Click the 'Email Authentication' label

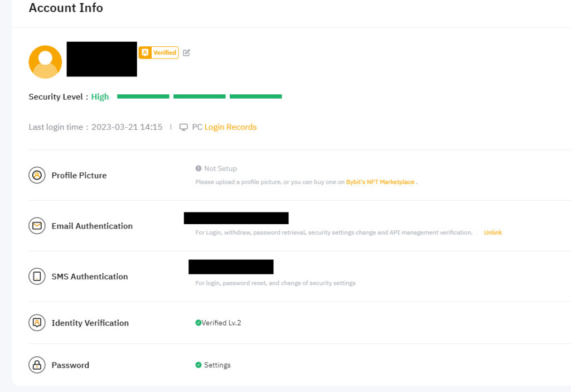coord(92,226)
